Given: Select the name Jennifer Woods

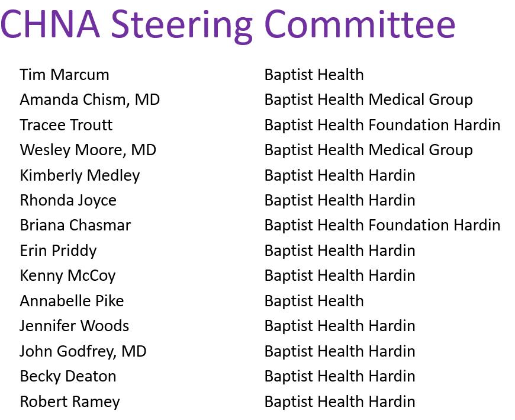Looking at the screenshot, I should (75, 326).
